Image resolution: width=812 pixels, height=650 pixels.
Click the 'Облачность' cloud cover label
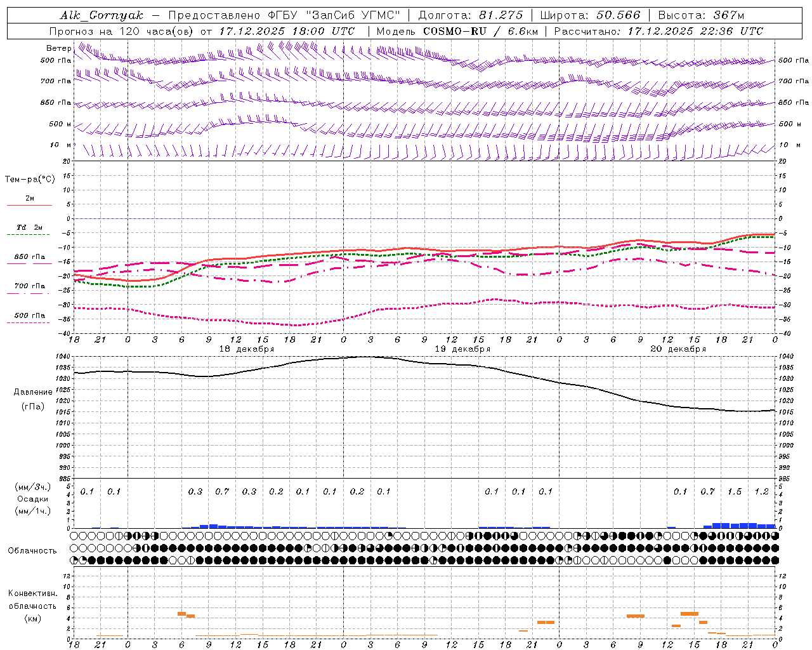tap(32, 550)
